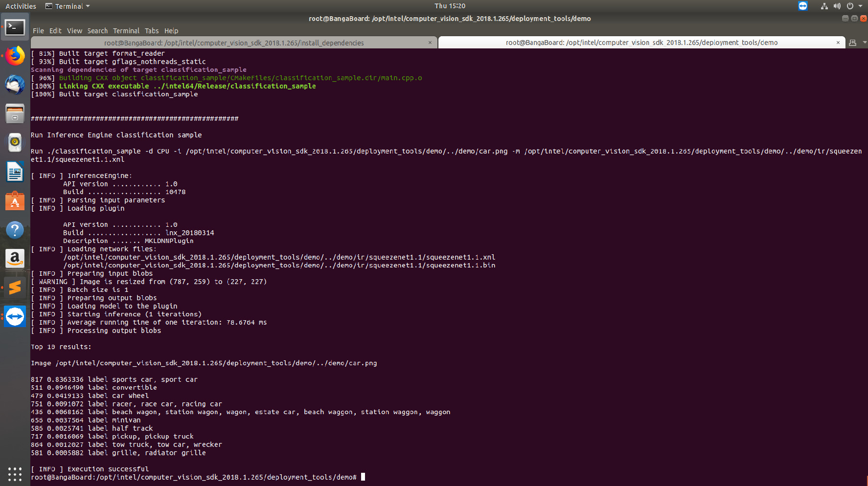Viewport: 868px width, 486px height.
Task: Maximize the terminal window
Action: coord(854,18)
